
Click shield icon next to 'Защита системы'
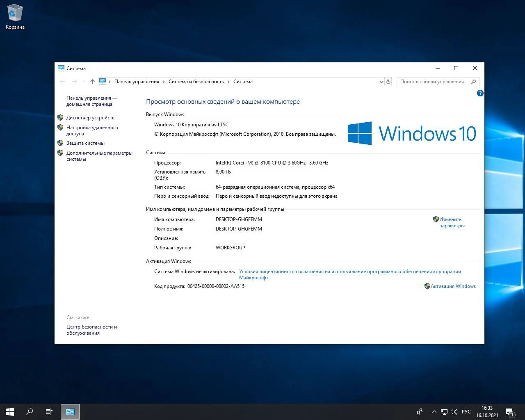[x=60, y=143]
